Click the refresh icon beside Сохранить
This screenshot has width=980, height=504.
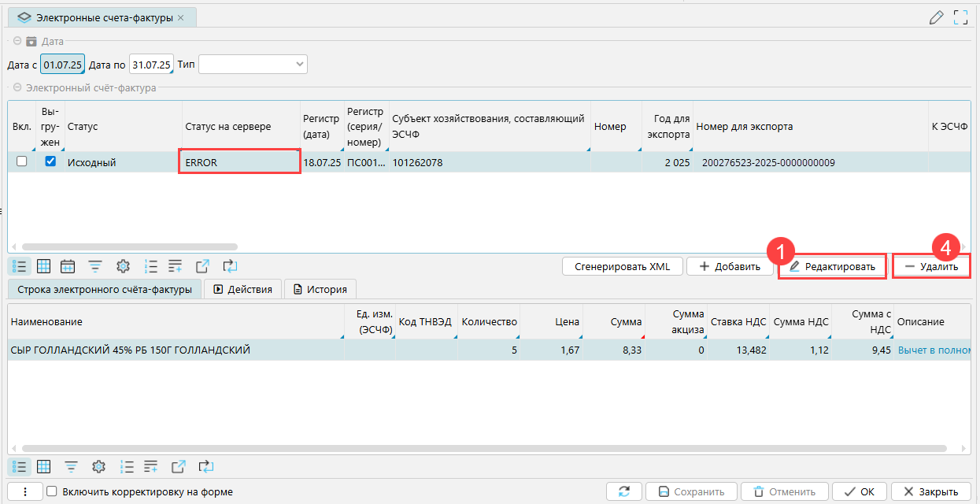623,491
